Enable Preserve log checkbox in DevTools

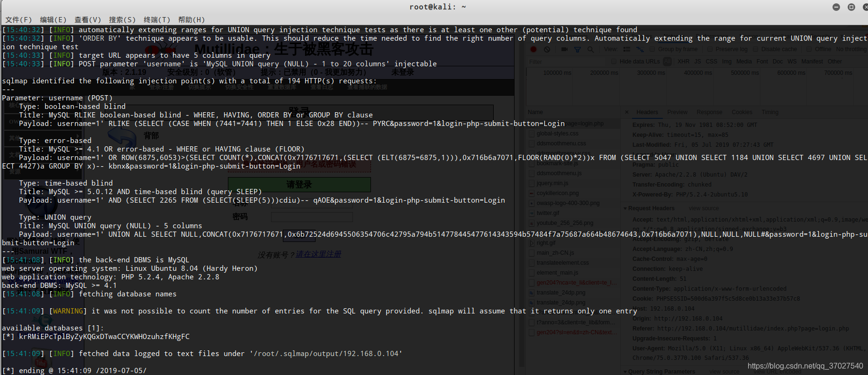pos(710,49)
